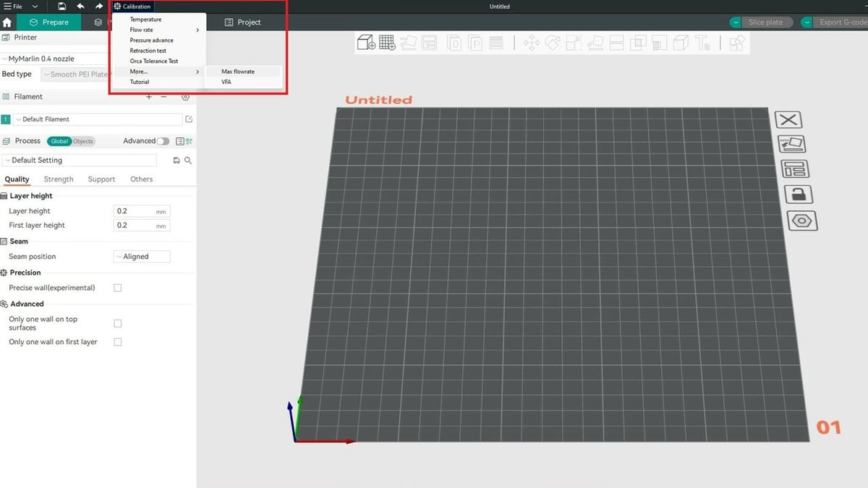Open plate settings hexagon icon beside bed
This screenshot has height=488, width=868.
[801, 221]
